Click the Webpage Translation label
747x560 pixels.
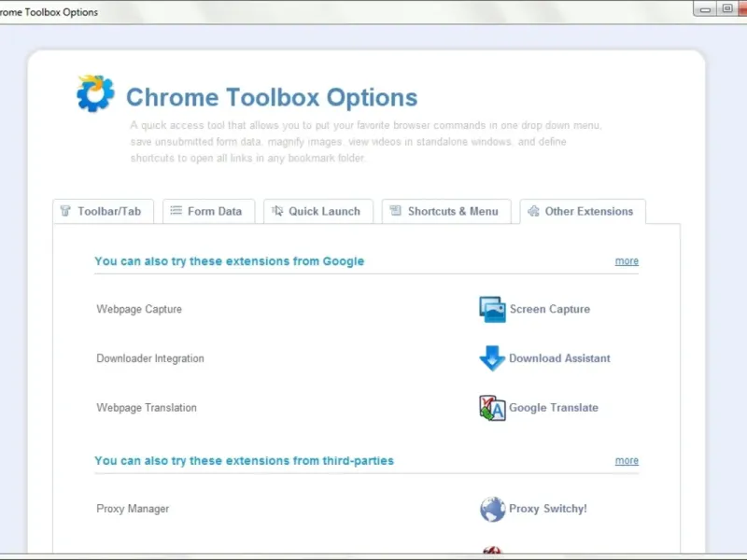tap(147, 408)
